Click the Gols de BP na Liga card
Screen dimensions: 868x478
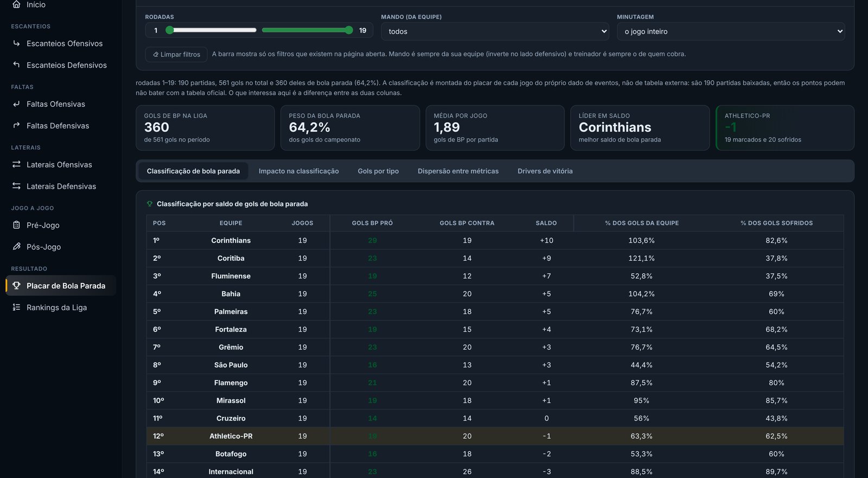(205, 128)
